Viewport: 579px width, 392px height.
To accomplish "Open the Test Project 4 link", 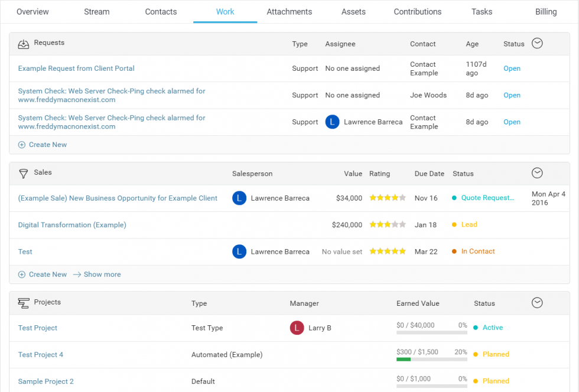I will (x=41, y=355).
